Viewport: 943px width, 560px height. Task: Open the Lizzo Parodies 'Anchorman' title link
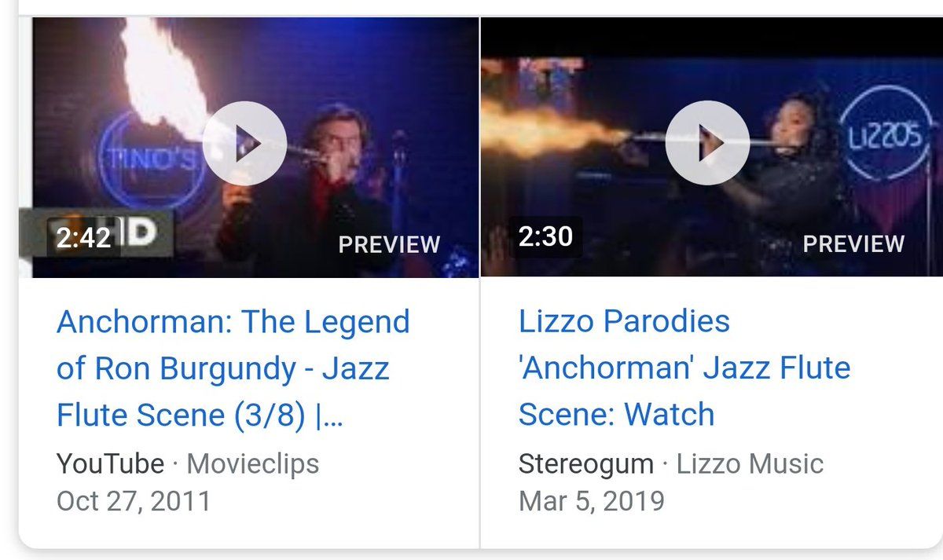coord(684,368)
